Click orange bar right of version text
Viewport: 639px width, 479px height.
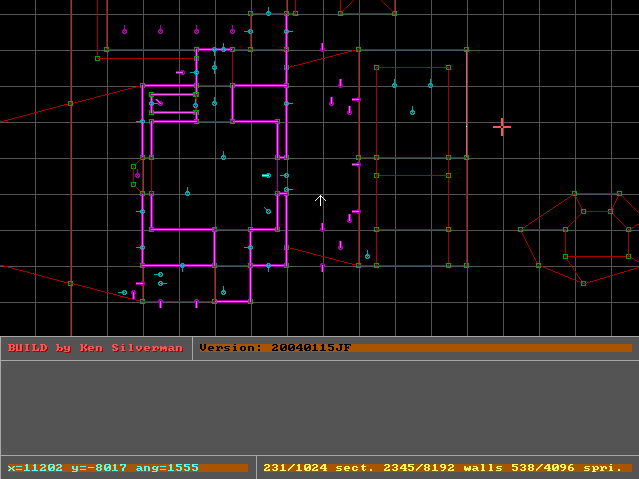[490, 348]
